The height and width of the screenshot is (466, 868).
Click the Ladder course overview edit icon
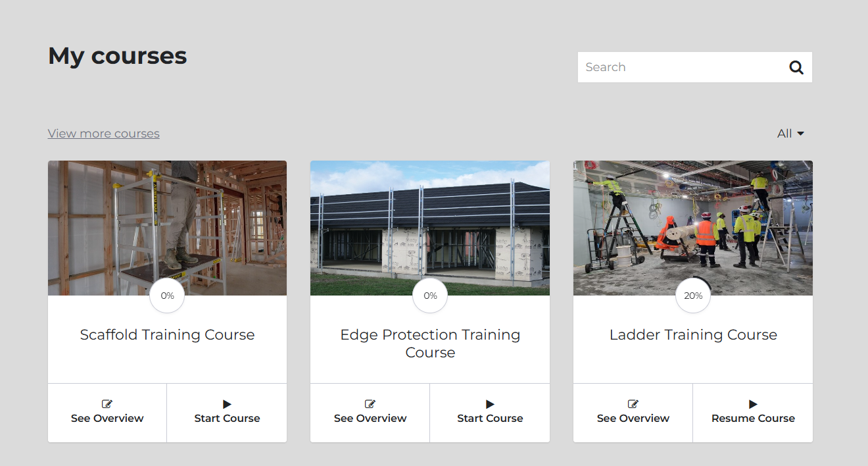click(633, 404)
